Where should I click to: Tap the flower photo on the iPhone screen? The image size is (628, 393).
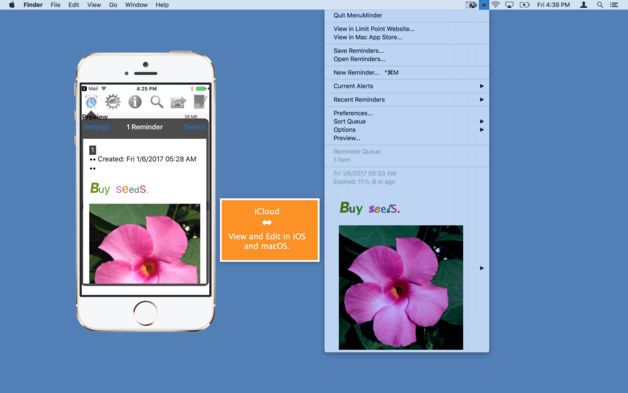tap(145, 244)
